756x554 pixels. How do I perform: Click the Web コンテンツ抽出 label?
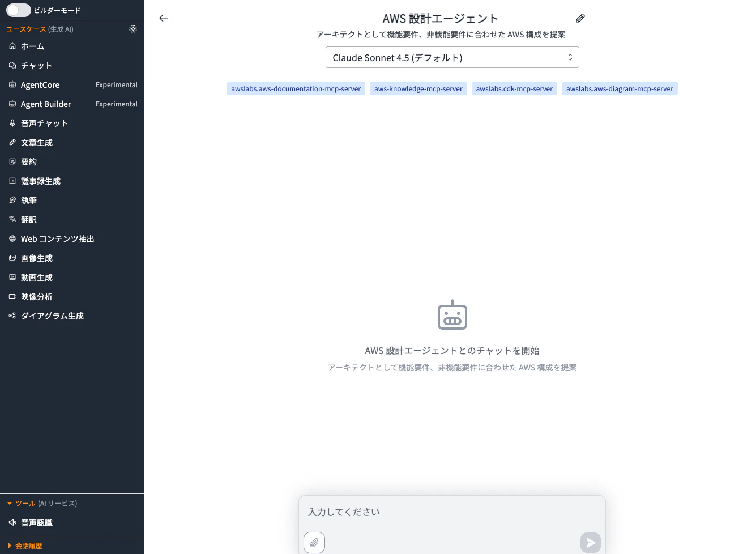[58, 239]
